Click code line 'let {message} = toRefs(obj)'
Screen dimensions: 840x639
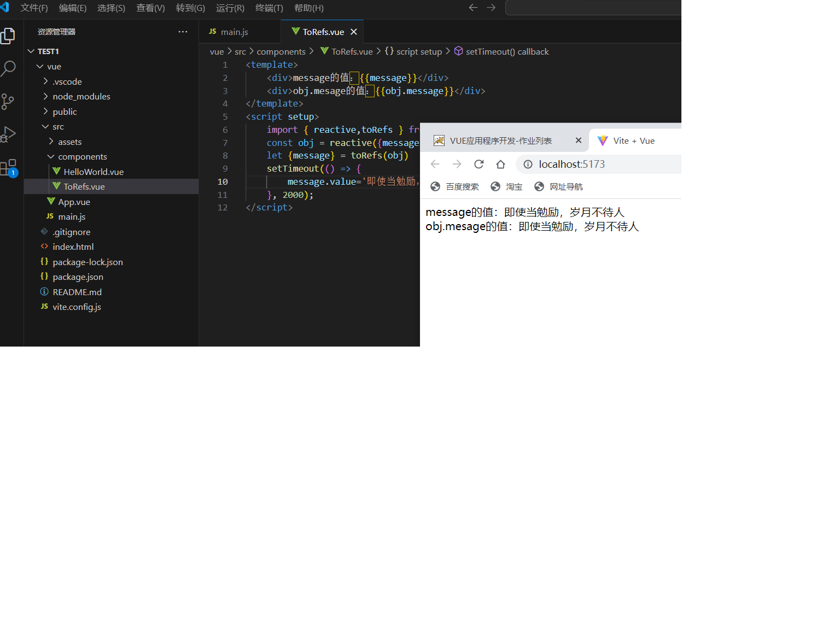point(337,156)
